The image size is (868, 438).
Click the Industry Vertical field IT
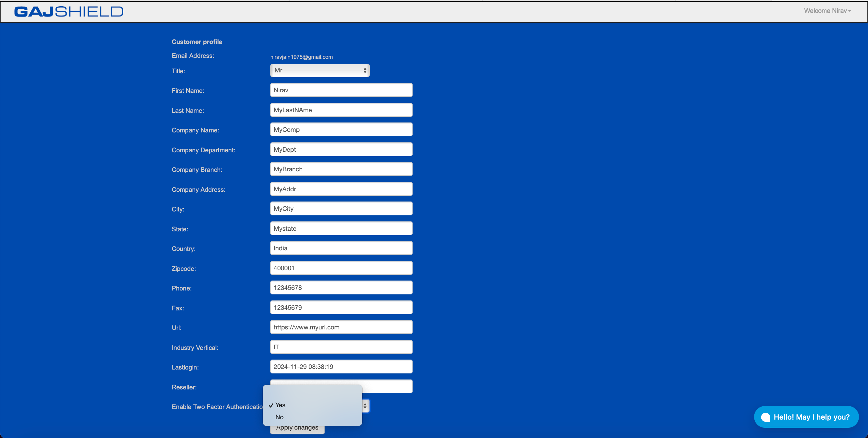tap(341, 347)
